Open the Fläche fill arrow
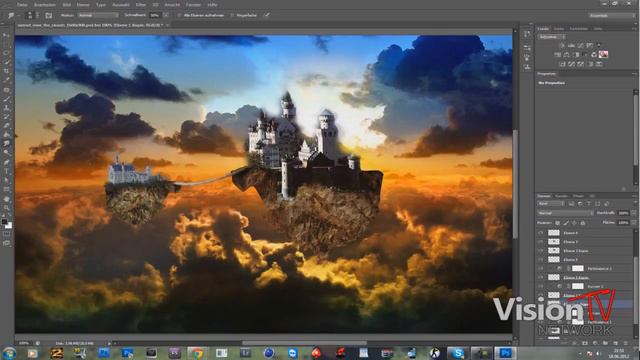640x360 pixels. (633, 222)
